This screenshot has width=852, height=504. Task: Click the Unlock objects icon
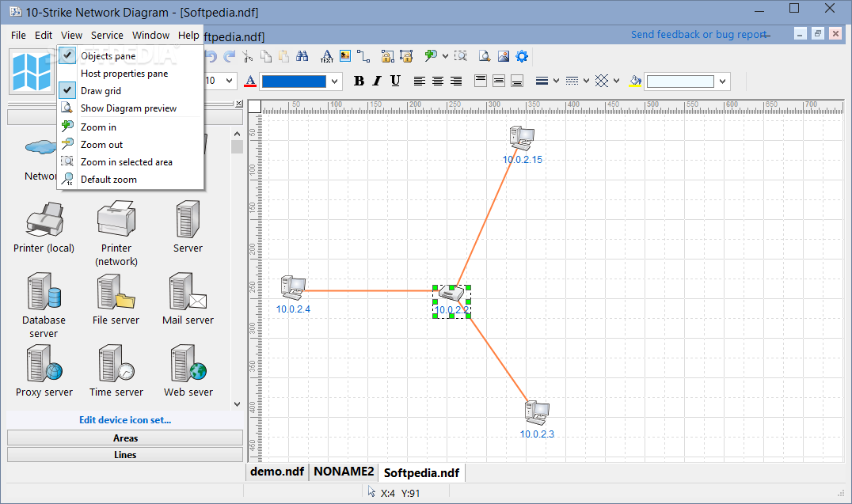tap(406, 56)
